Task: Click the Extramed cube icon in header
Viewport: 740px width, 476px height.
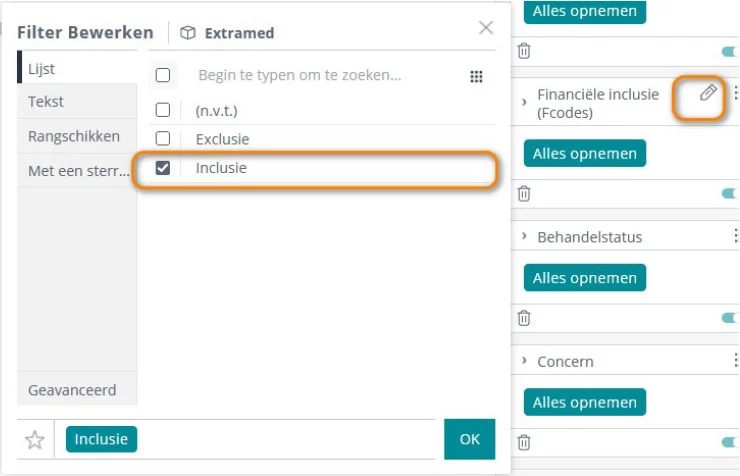Action: (188, 33)
